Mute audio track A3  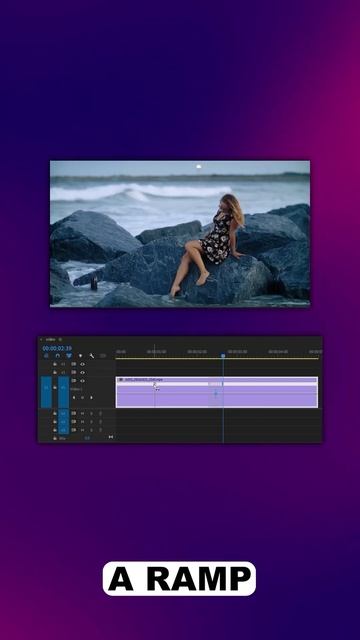pyautogui.click(x=82, y=430)
